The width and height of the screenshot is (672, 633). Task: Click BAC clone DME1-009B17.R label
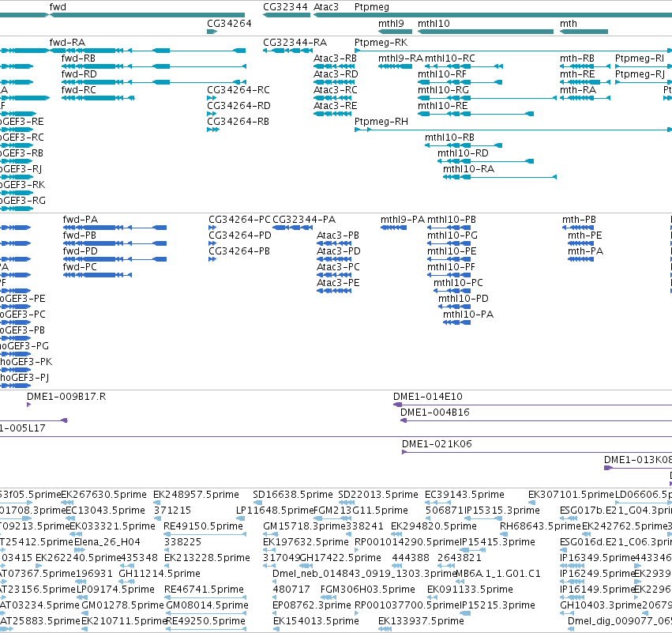(x=66, y=397)
